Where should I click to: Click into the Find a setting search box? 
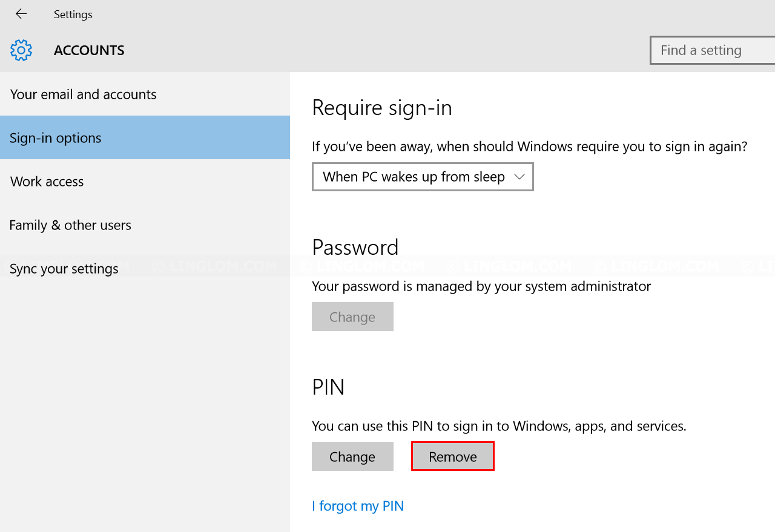click(713, 50)
